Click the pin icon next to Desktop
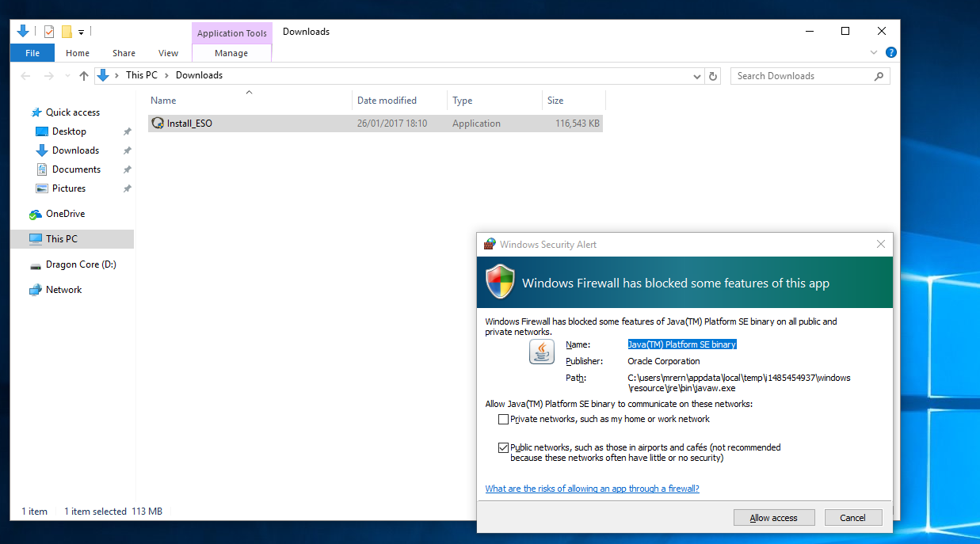 pos(127,131)
